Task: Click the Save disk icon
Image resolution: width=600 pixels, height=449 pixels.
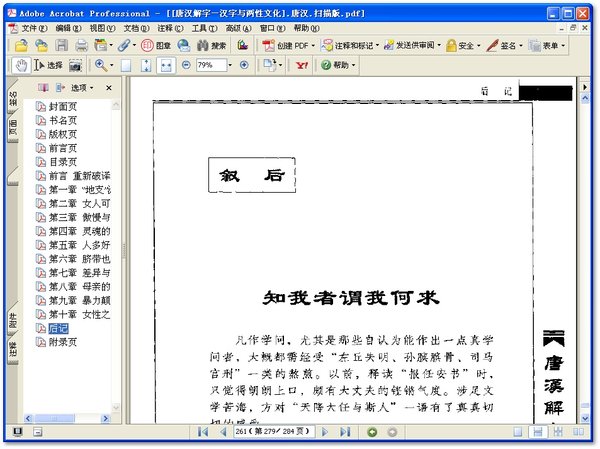Action: (x=61, y=46)
